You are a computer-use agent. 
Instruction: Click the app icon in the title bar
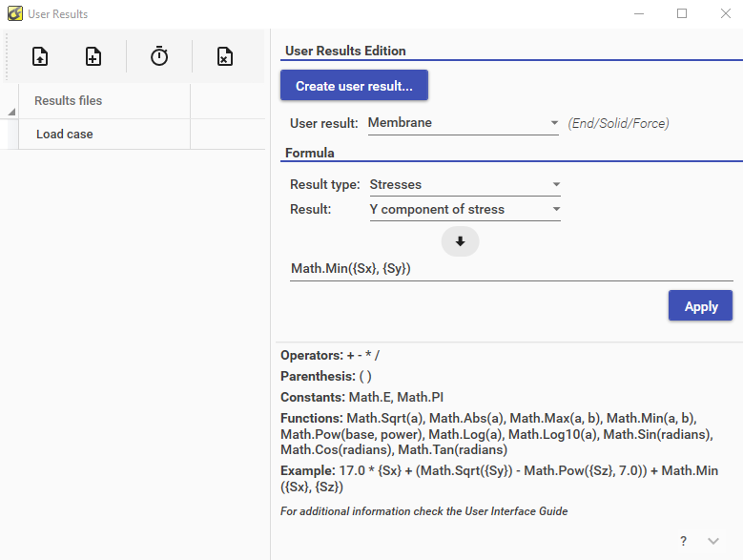click(x=13, y=13)
